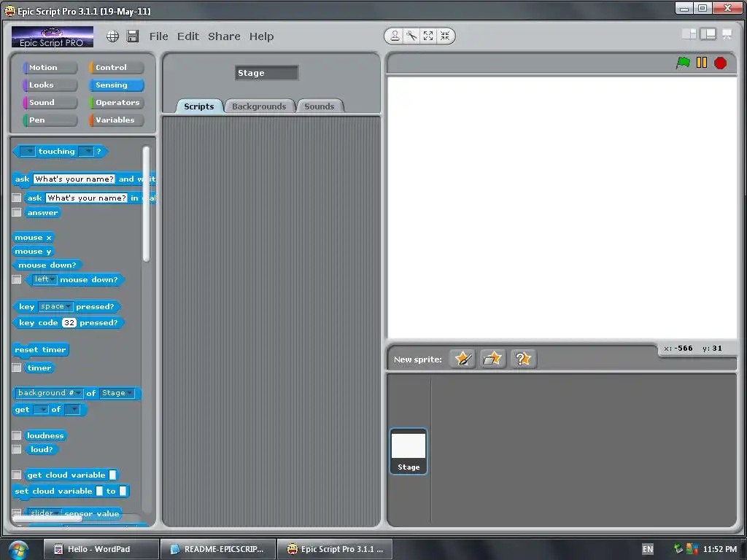Select the Stage thumbnail in sprite list
The width and height of the screenshot is (747, 560).
coord(409,451)
